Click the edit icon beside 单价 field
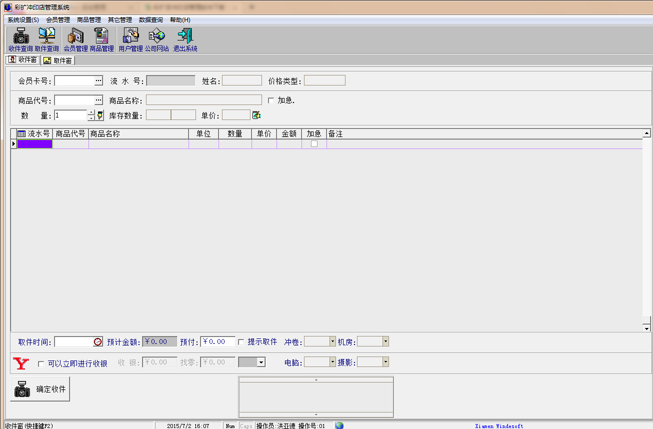 point(256,115)
